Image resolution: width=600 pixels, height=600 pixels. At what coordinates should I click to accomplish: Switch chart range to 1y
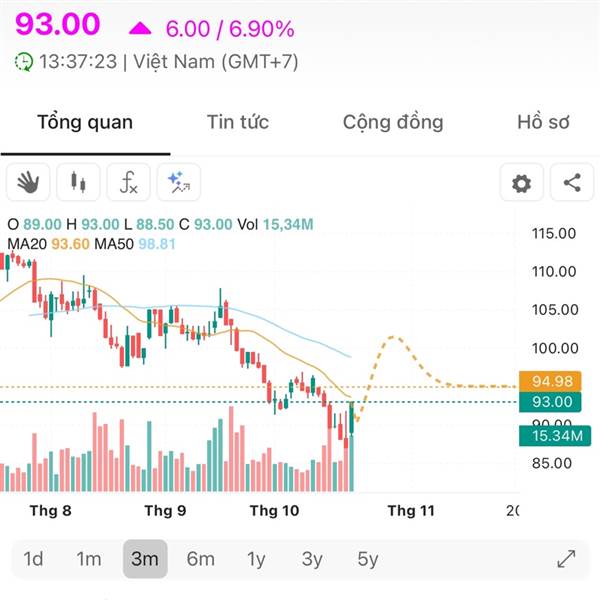click(257, 559)
